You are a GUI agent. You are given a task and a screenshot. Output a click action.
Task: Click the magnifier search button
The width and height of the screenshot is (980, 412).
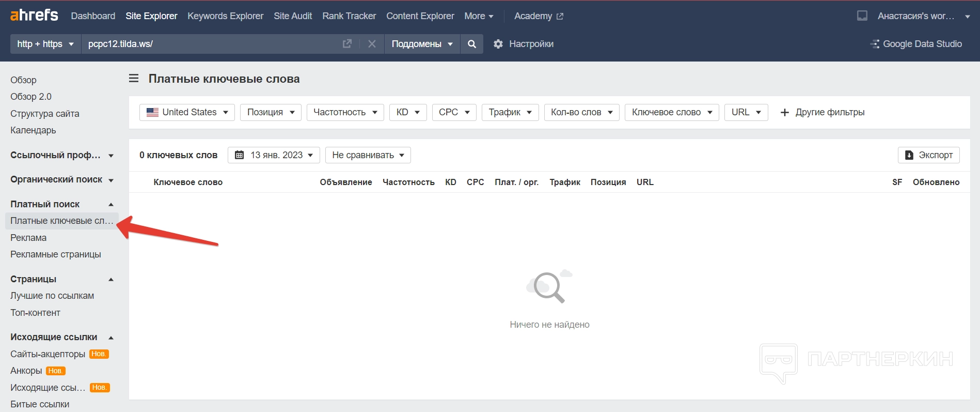(x=472, y=44)
